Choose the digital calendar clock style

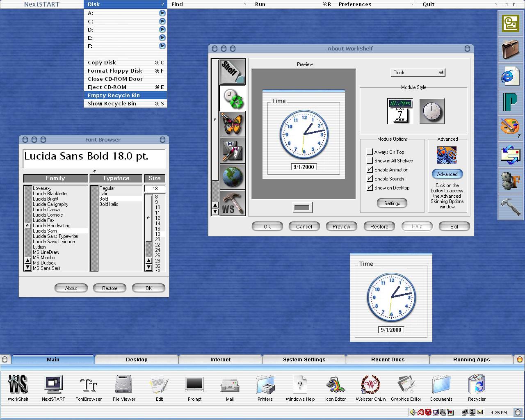click(x=400, y=111)
